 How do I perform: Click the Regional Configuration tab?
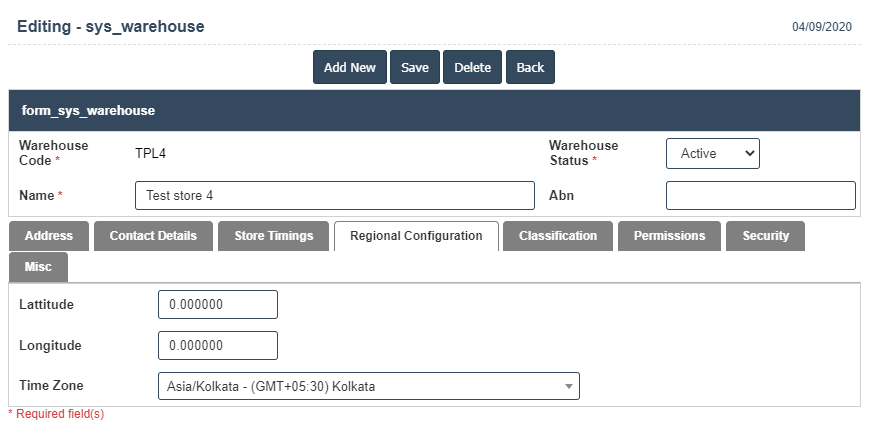click(x=416, y=236)
